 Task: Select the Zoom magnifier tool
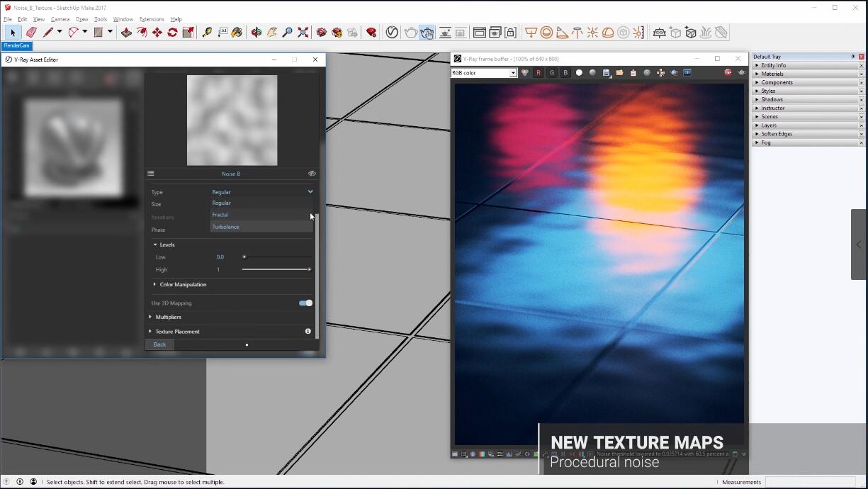point(287,33)
